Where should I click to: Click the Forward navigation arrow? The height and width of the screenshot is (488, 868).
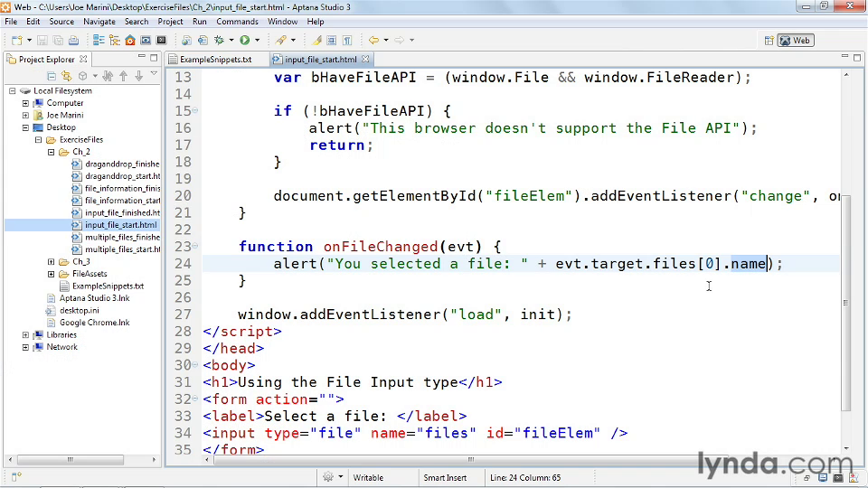[x=399, y=41]
